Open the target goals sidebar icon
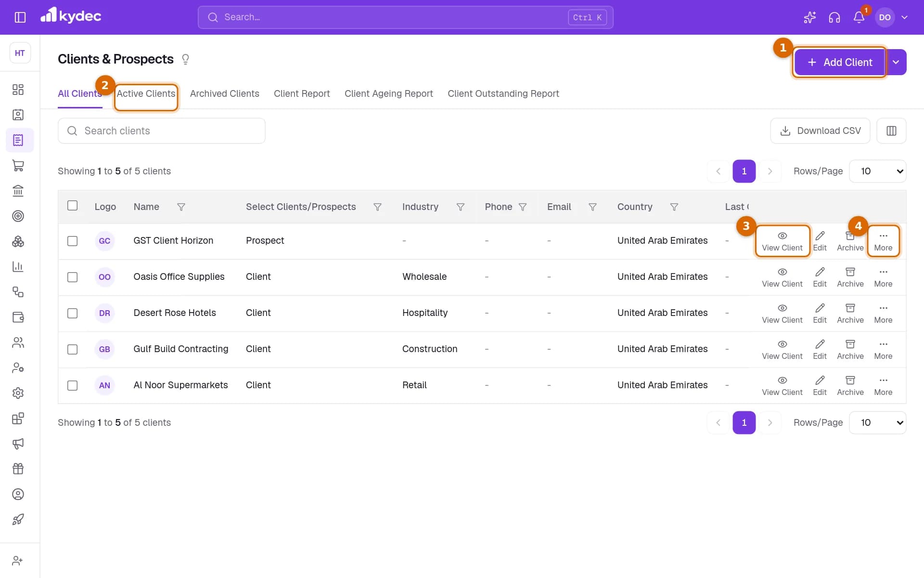Screen dimensions: 924x578 (18, 216)
